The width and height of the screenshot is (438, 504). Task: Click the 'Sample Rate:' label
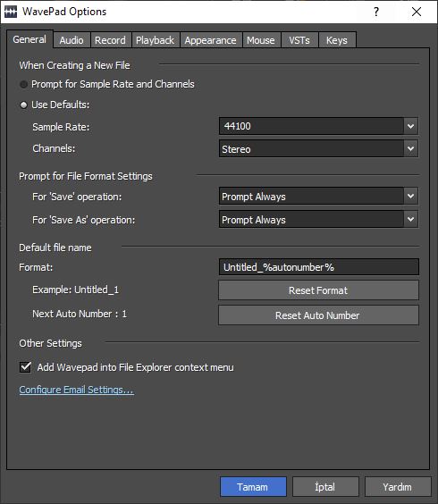click(61, 127)
